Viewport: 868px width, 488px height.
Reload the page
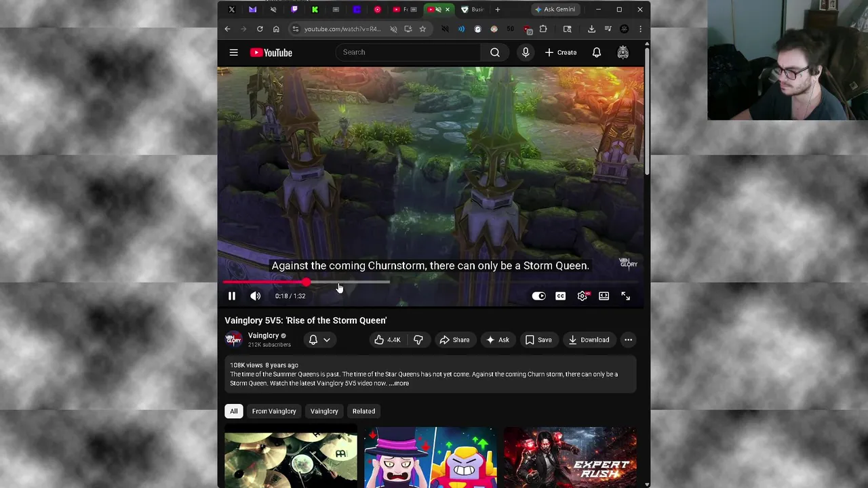260,29
